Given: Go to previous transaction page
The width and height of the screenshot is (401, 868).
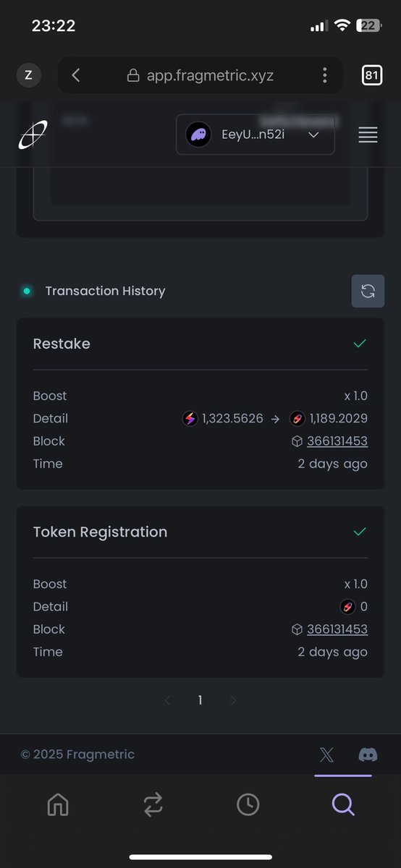Looking at the screenshot, I should [168, 700].
